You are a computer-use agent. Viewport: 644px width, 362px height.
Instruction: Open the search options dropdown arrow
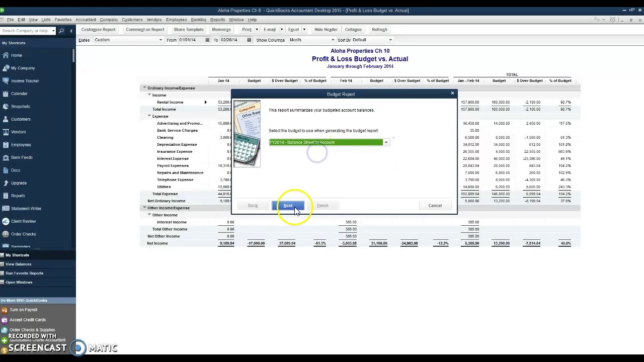point(53,31)
